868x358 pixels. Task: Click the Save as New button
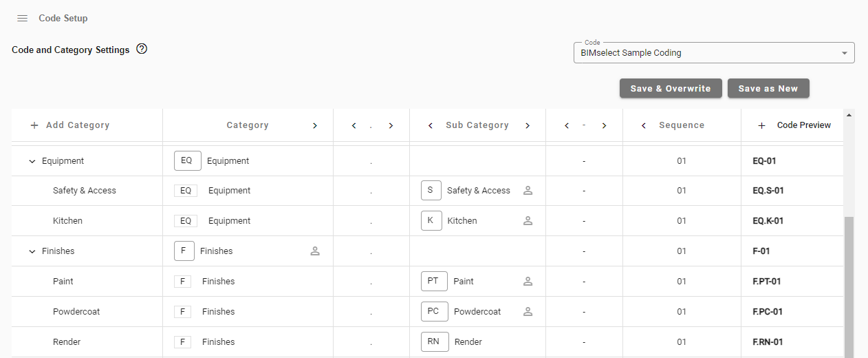point(768,89)
